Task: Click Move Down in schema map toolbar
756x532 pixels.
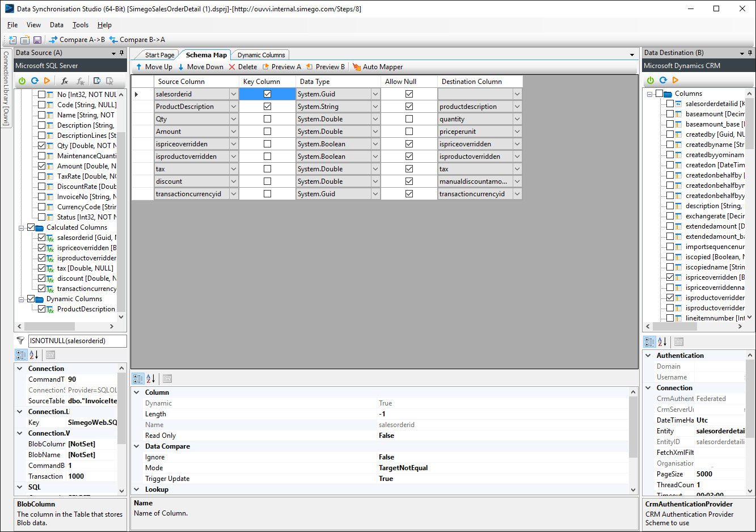Action: coord(200,67)
